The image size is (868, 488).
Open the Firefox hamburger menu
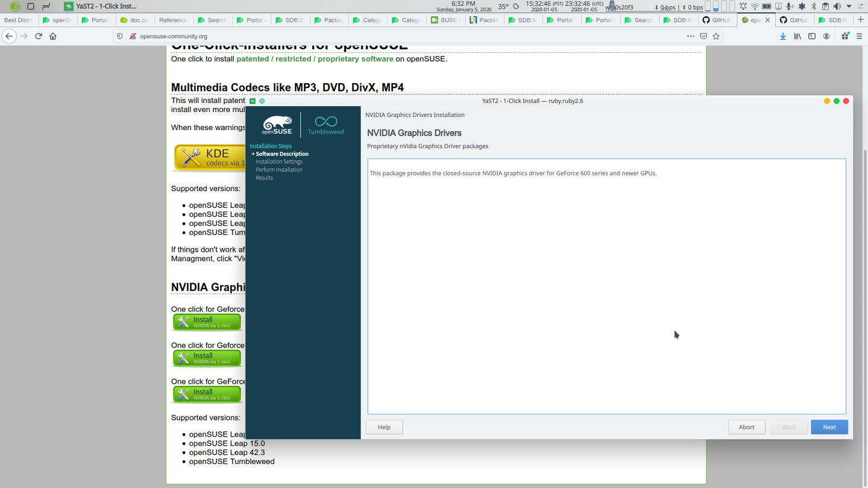click(x=859, y=36)
